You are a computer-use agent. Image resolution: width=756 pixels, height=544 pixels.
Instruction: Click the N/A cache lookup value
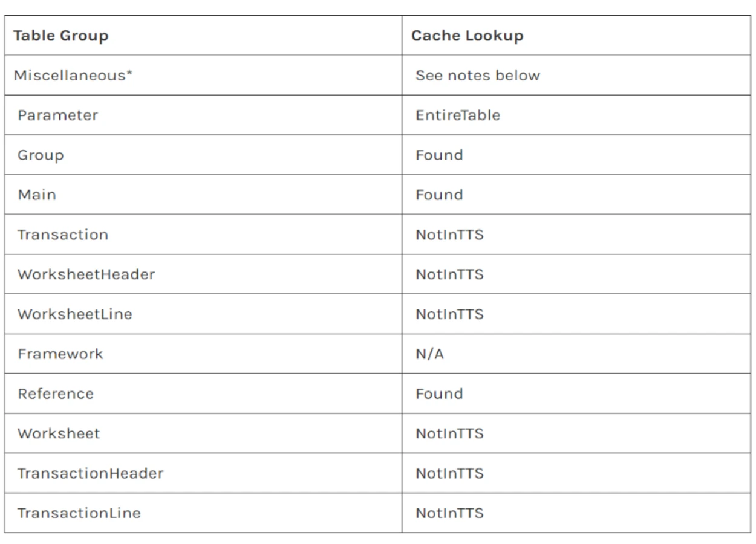point(429,354)
